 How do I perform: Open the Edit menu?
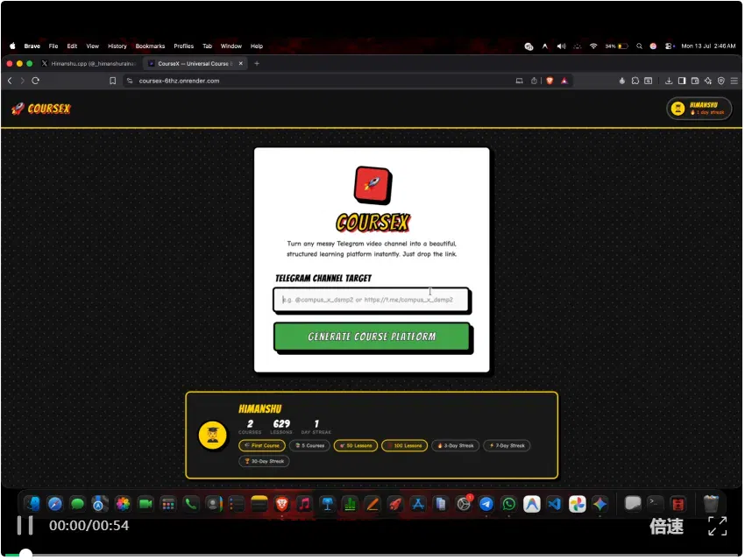click(72, 46)
